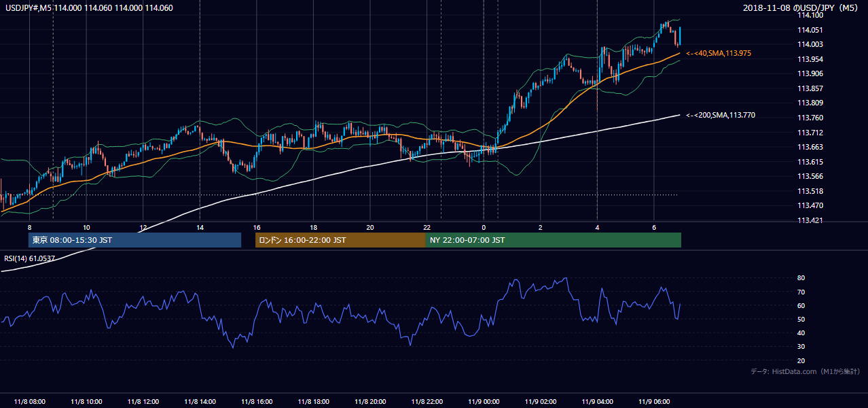The image size is (868, 408).
Task: Click price axis value 113.566
Action: coord(810,176)
